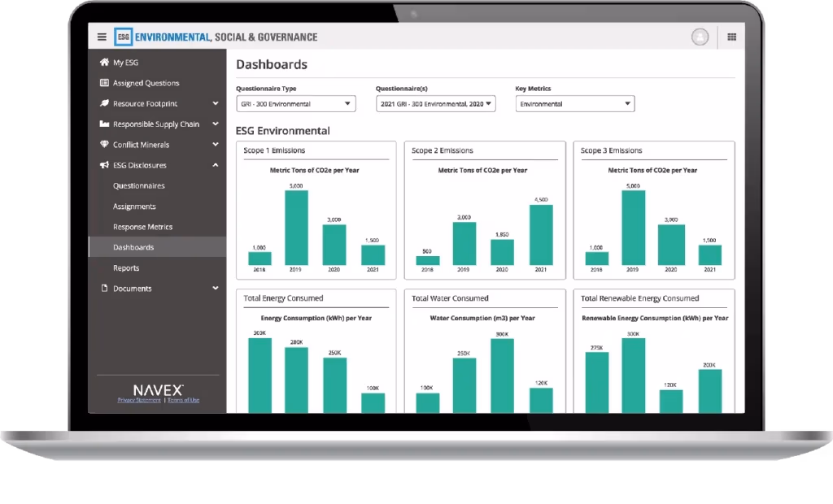Click the Resource Footprint leaf icon
Screen dimensions: 833x504
104,103
